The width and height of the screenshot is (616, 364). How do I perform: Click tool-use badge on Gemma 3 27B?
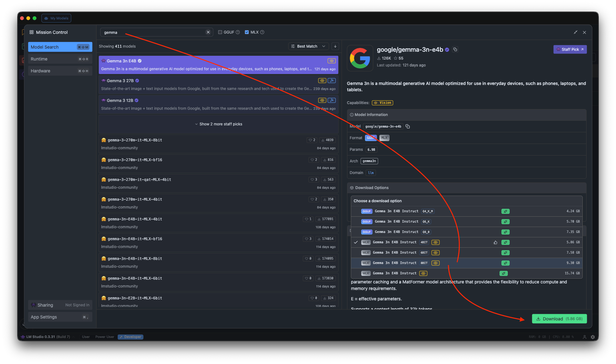[332, 81]
